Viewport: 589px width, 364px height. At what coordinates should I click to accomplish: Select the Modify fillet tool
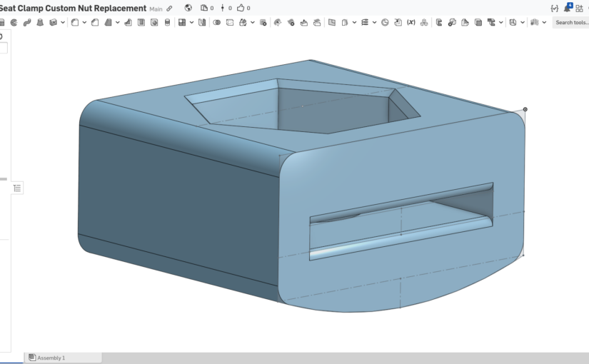278,23
